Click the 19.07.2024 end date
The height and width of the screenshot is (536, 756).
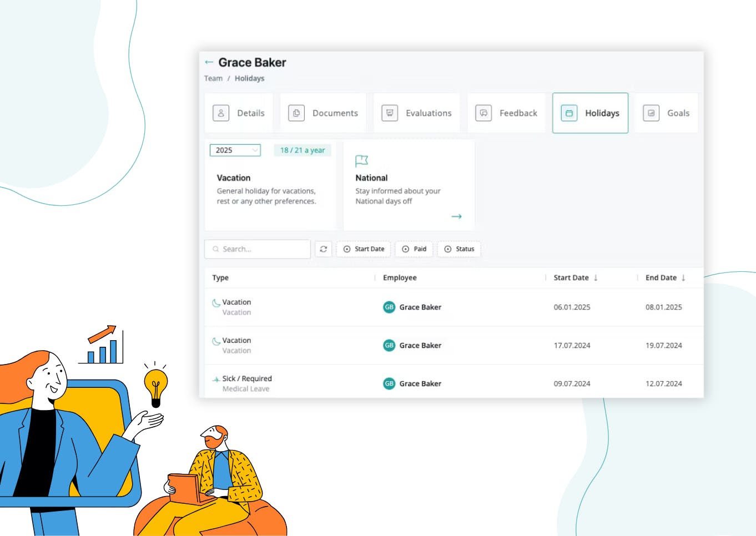click(664, 346)
